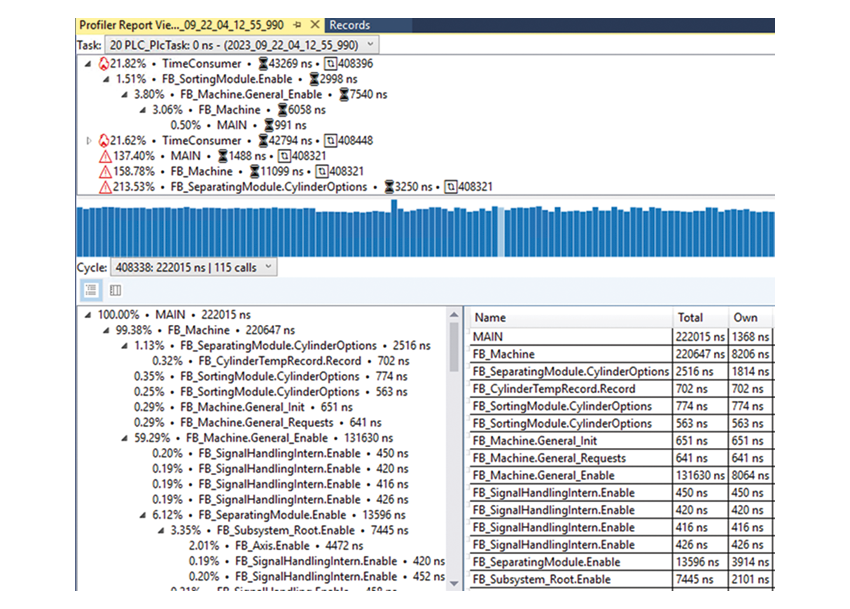
Task: Sort table by the Name column header
Action: pos(571,318)
